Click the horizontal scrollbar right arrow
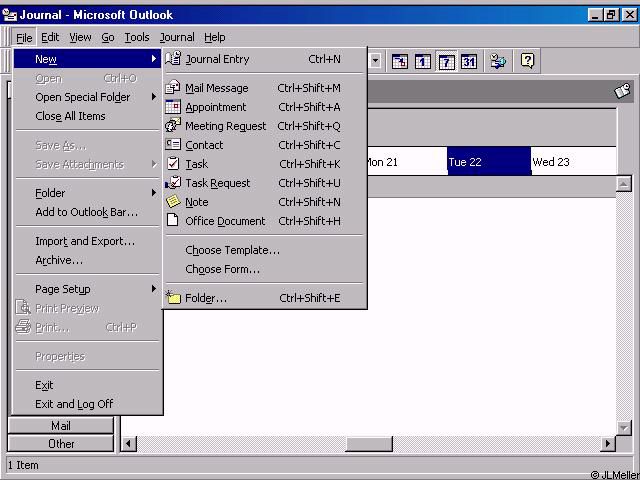The width and height of the screenshot is (640, 480). pyautogui.click(x=608, y=444)
